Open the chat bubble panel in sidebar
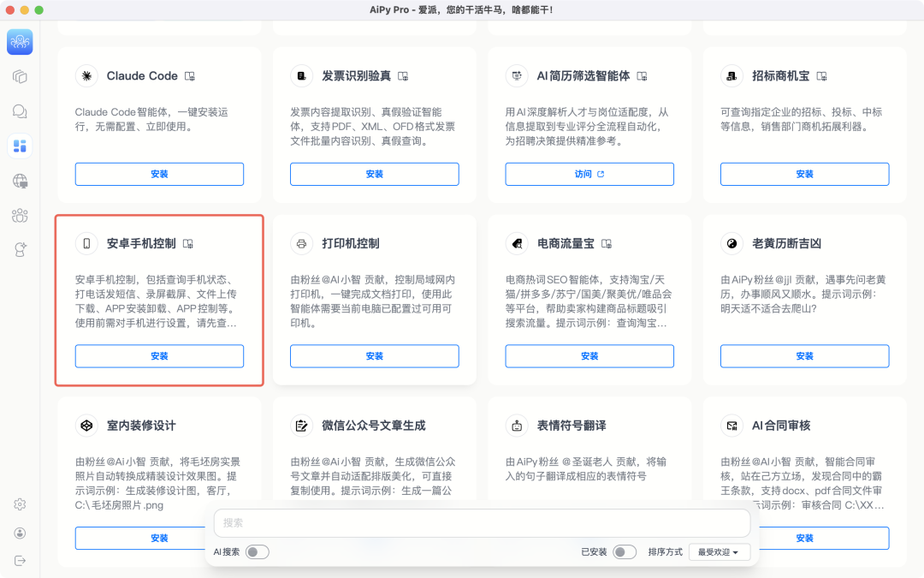Viewport: 924px width, 578px height. [19, 111]
